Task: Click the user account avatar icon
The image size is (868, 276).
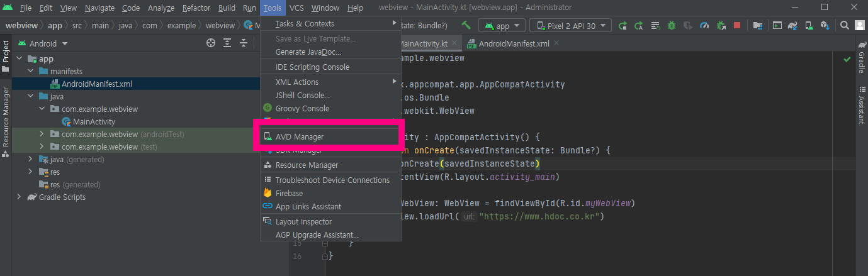Action: click(x=860, y=26)
